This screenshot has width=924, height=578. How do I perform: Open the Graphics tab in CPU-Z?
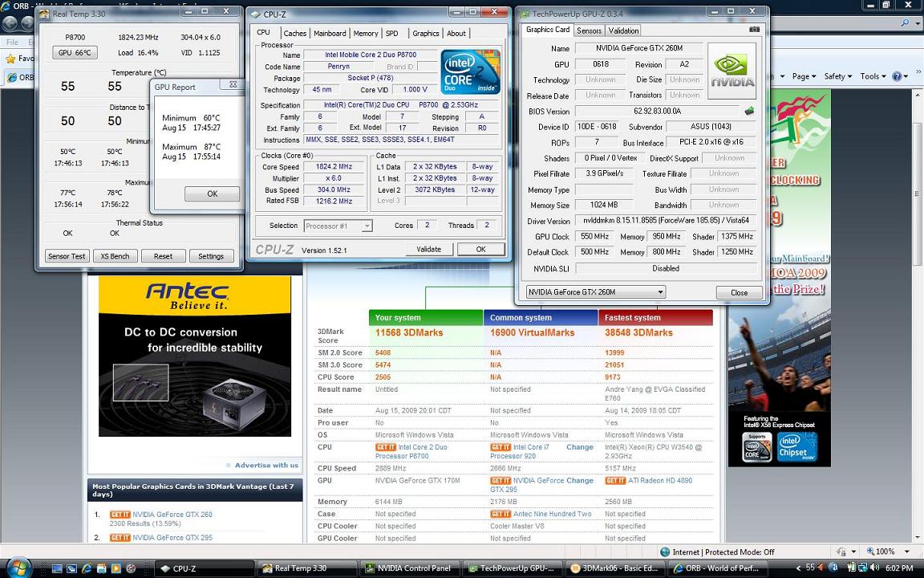click(x=425, y=34)
